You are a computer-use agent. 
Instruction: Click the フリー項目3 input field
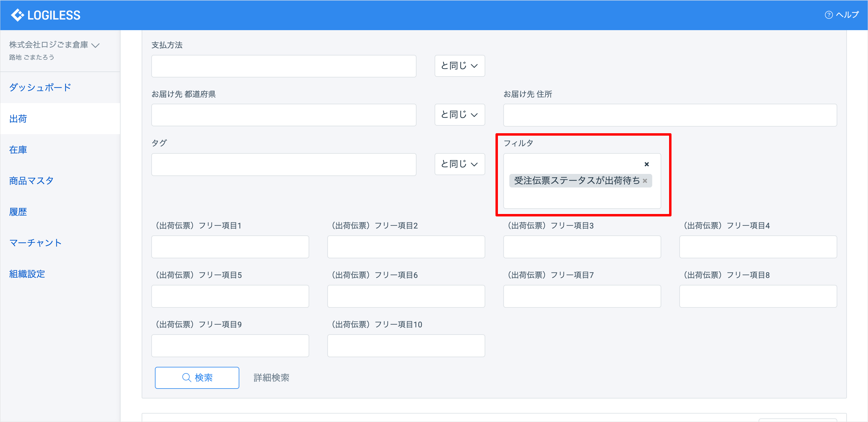pos(582,247)
